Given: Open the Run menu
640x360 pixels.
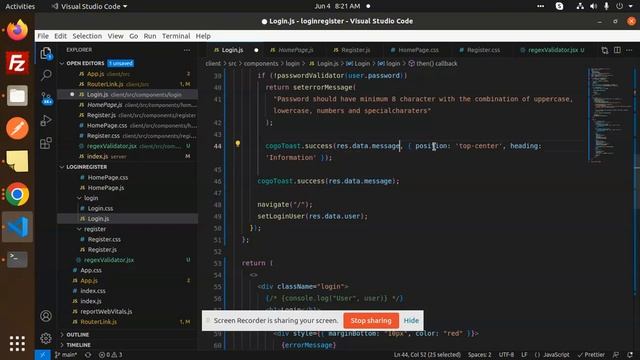Looking at the screenshot, I should (150, 36).
